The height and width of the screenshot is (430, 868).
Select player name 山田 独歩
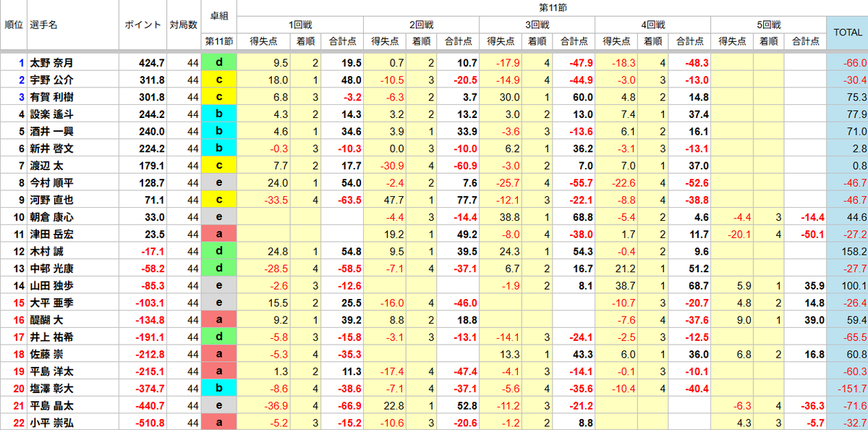[x=51, y=286]
